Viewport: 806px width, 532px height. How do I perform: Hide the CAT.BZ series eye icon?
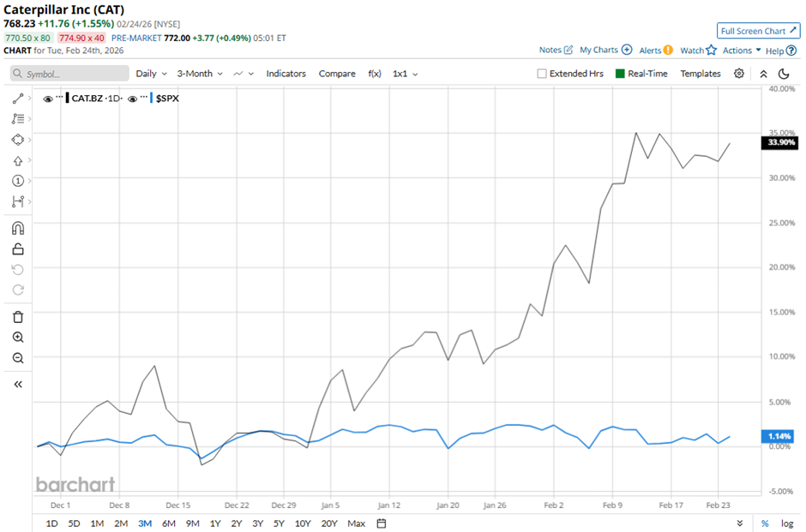[48, 99]
